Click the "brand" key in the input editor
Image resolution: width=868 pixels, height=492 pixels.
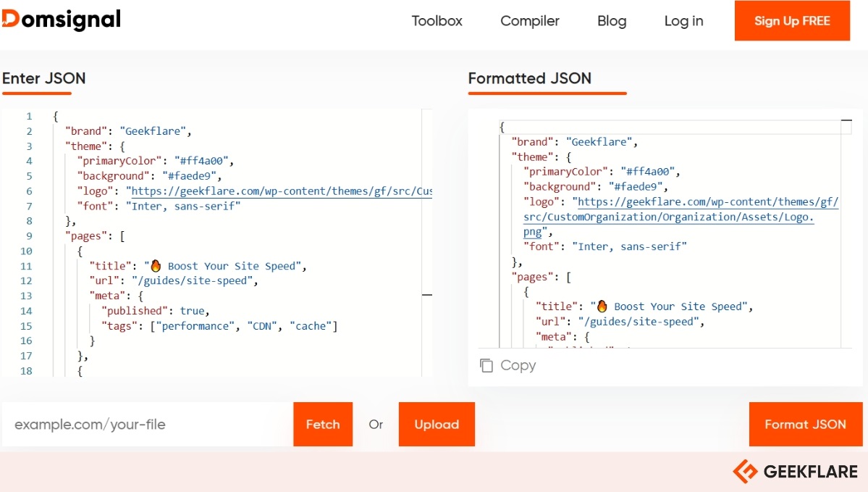(x=86, y=131)
